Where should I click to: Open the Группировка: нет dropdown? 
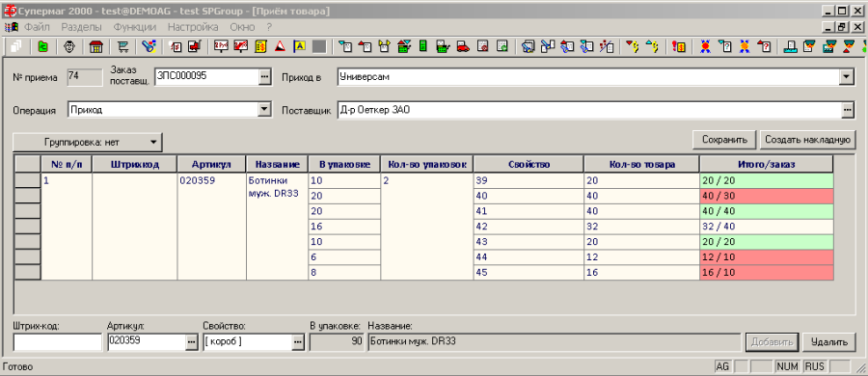[x=88, y=142]
